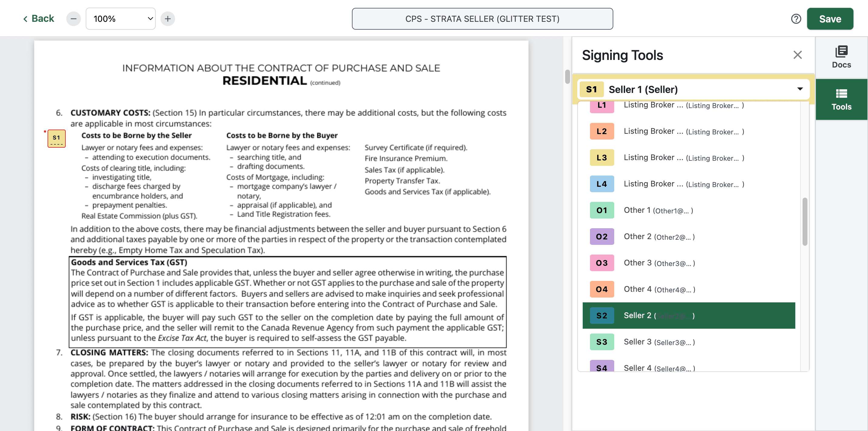Pick the highlighted Seller 2 signer
The height and width of the screenshot is (431, 868).
(x=689, y=315)
